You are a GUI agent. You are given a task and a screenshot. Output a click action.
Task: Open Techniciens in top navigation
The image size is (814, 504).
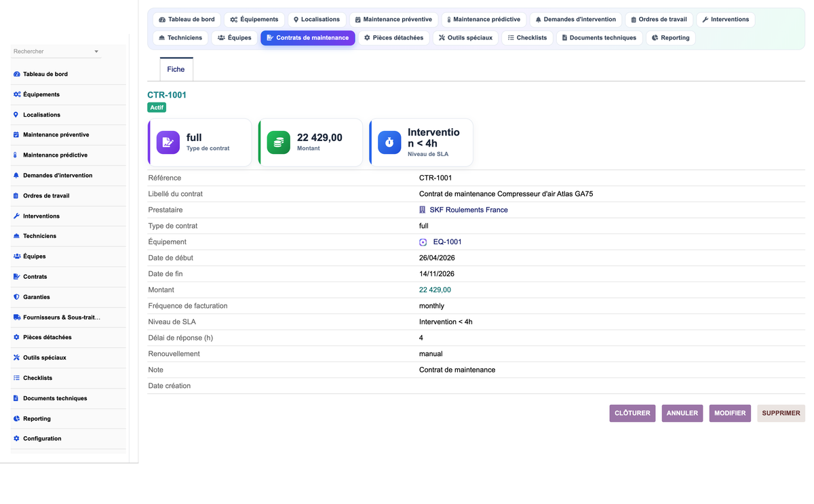180,38
